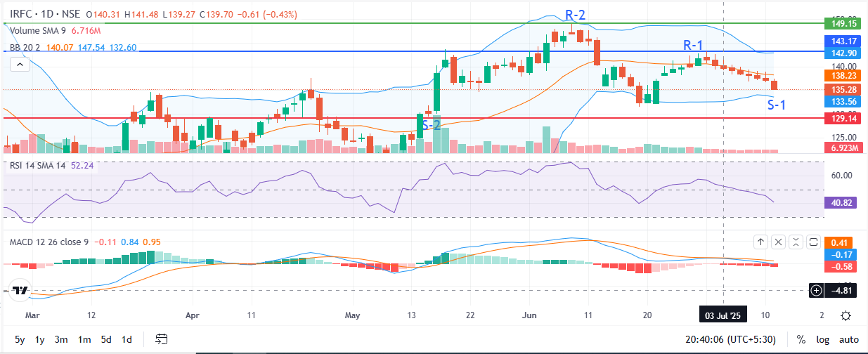This screenshot has width=868, height=354.
Task: Select the 1d date range
Action: pos(127,339)
